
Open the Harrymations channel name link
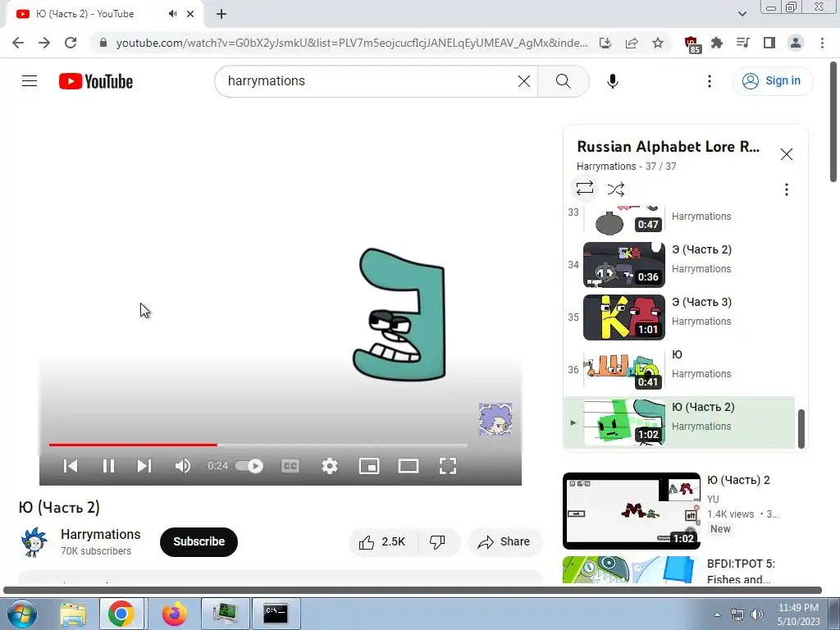point(100,534)
